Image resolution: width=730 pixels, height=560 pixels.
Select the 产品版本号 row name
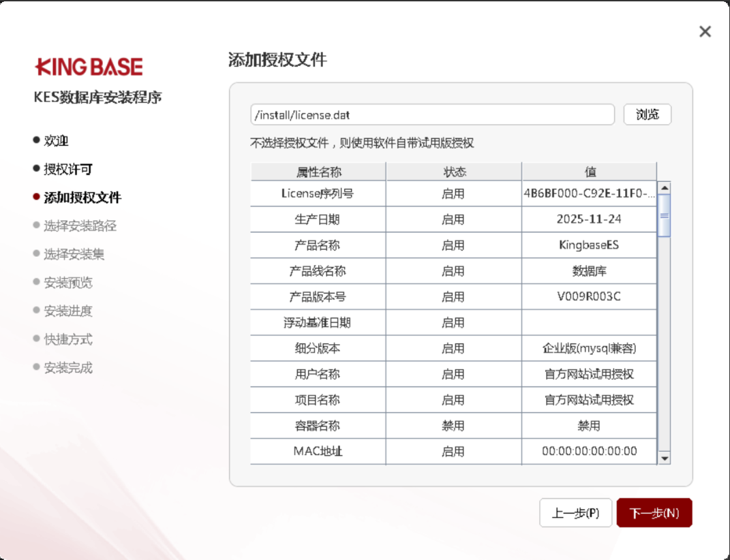pyautogui.click(x=318, y=296)
